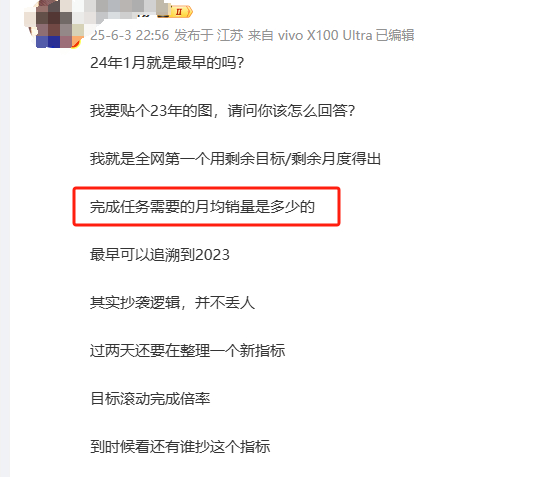The width and height of the screenshot is (544, 477).
Task: Click the post timestamp 25-6-3 22:56
Action: tap(129, 35)
